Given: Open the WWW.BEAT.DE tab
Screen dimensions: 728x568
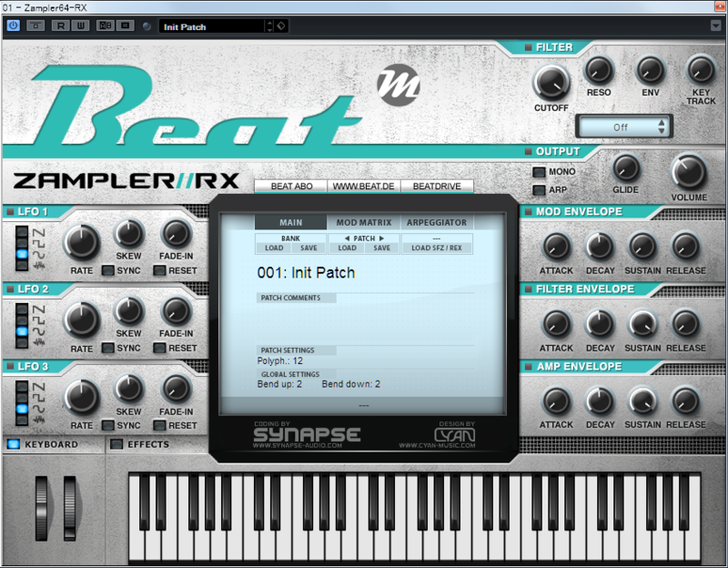Looking at the screenshot, I should tap(363, 187).
